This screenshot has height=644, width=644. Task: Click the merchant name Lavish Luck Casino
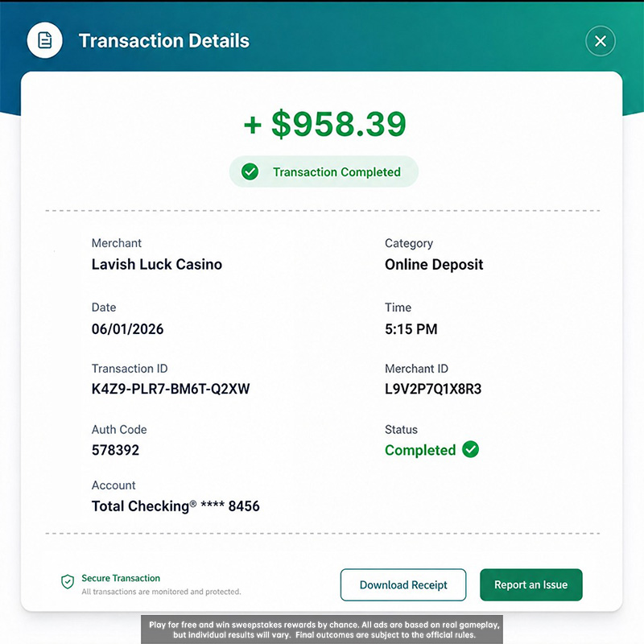[x=156, y=265]
